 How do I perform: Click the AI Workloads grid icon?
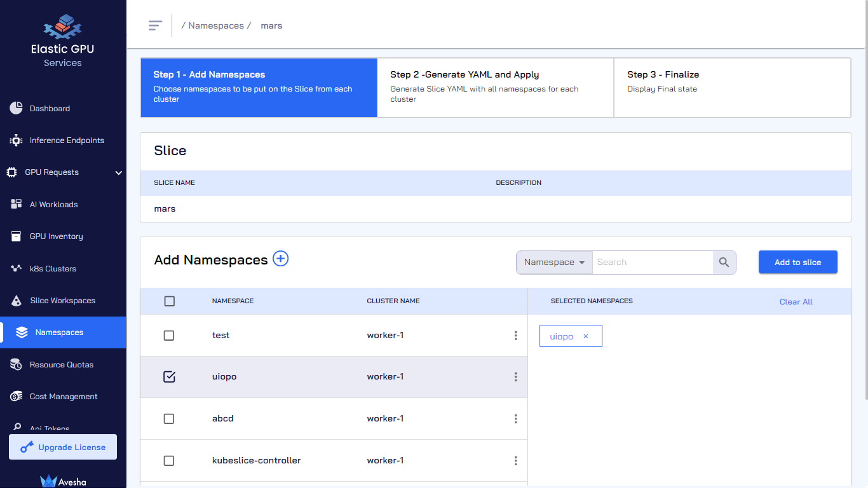17,204
